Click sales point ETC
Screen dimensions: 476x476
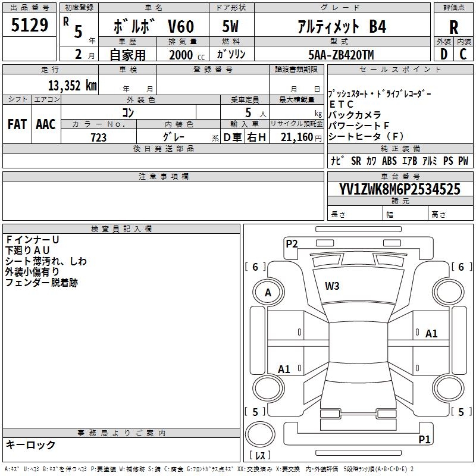342,105
